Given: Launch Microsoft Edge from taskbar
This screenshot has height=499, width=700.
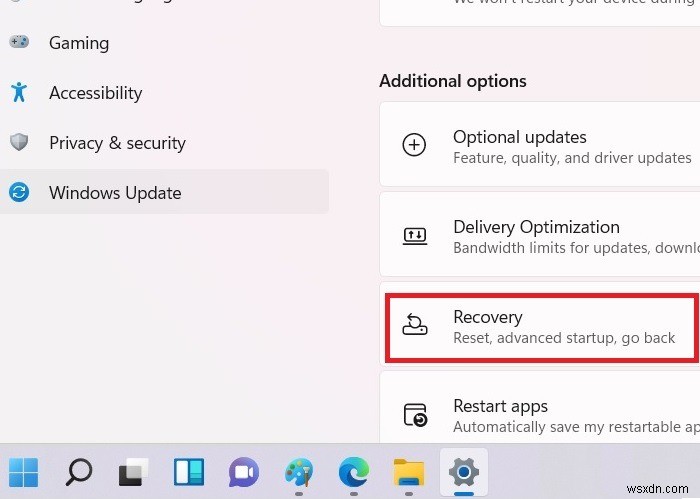Looking at the screenshot, I should [x=354, y=472].
